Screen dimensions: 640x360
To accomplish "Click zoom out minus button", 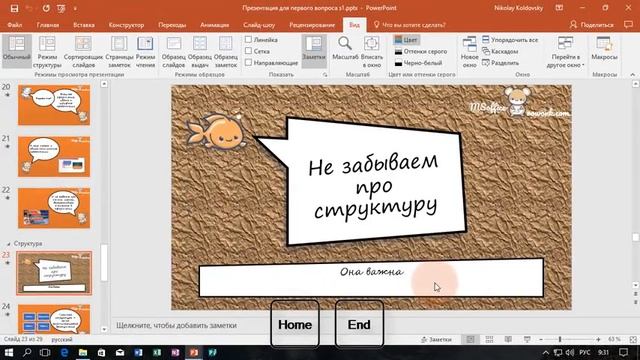I will pyautogui.click(x=541, y=339).
